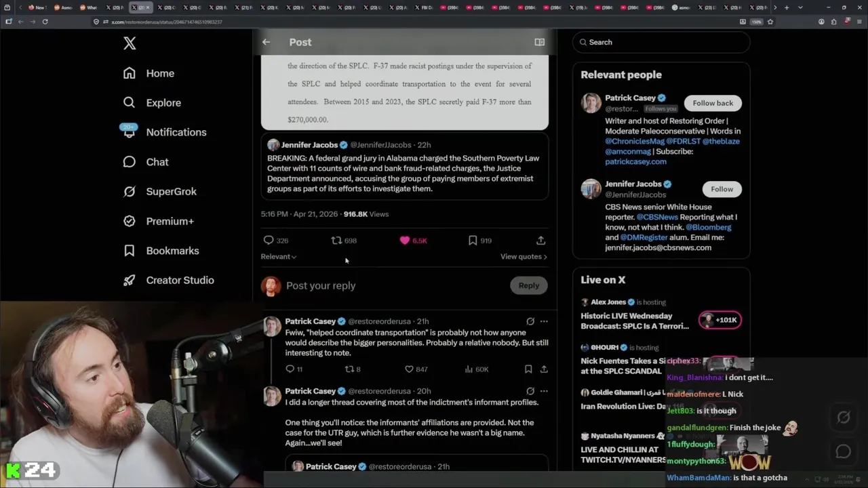Viewport: 868px width, 488px height.
Task: Click the Post your reply field
Action: click(x=393, y=285)
